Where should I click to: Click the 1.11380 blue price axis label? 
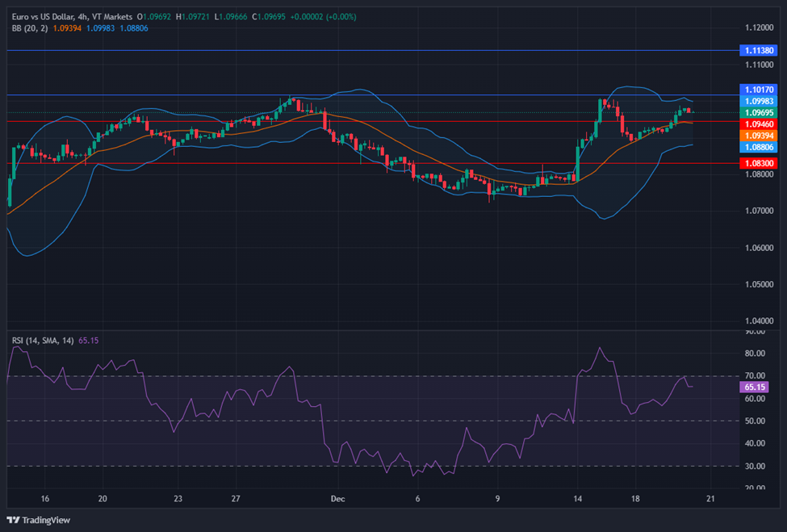pos(759,50)
